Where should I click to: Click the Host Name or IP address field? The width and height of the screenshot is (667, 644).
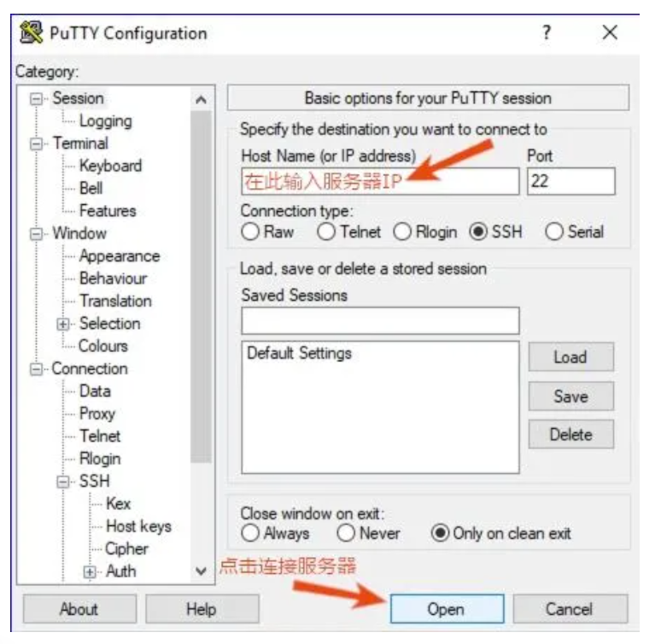pos(380,182)
